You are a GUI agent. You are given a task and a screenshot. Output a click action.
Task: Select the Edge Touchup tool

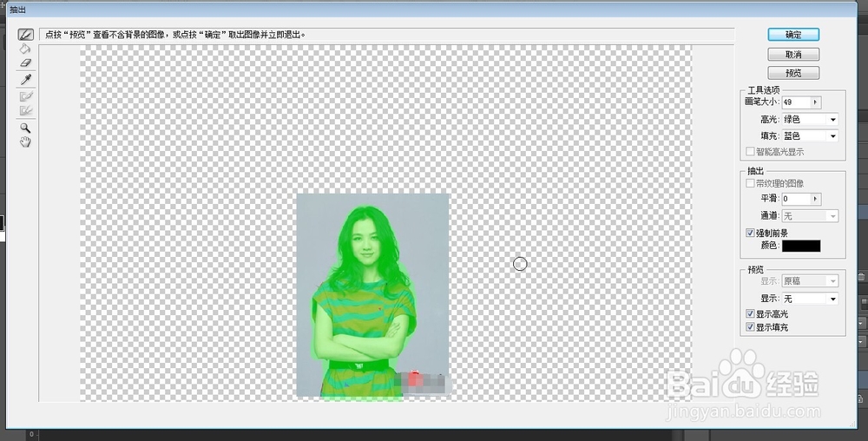(x=25, y=110)
